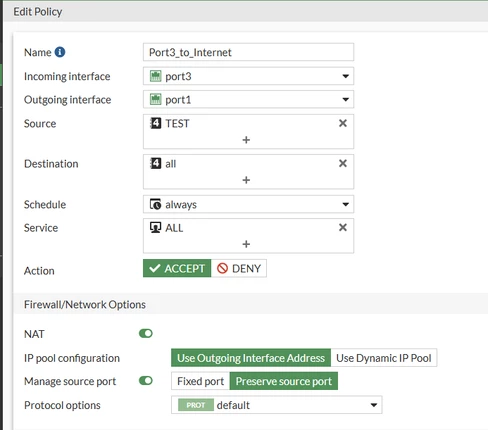The image size is (488, 430).
Task: Choose the DENY action button
Action: click(x=239, y=268)
